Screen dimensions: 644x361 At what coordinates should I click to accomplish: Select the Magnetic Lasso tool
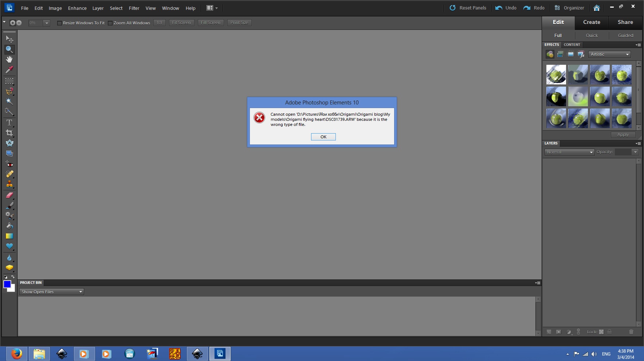[x=9, y=91]
